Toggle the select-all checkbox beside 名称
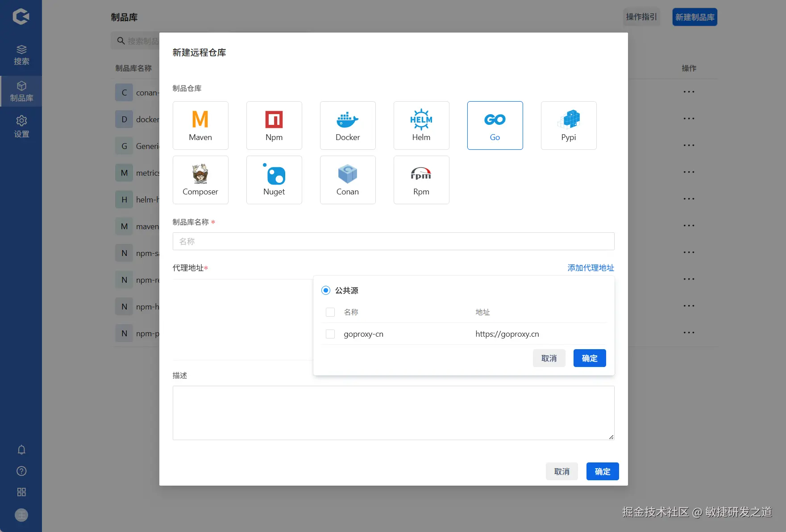The image size is (786, 532). click(330, 312)
